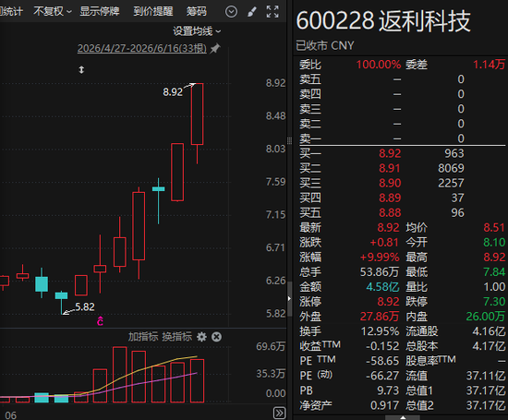Image resolution: width=508 pixels, height=420 pixels.
Task: Expand chart to fullscreen icon
Action: pyautogui.click(x=272, y=12)
